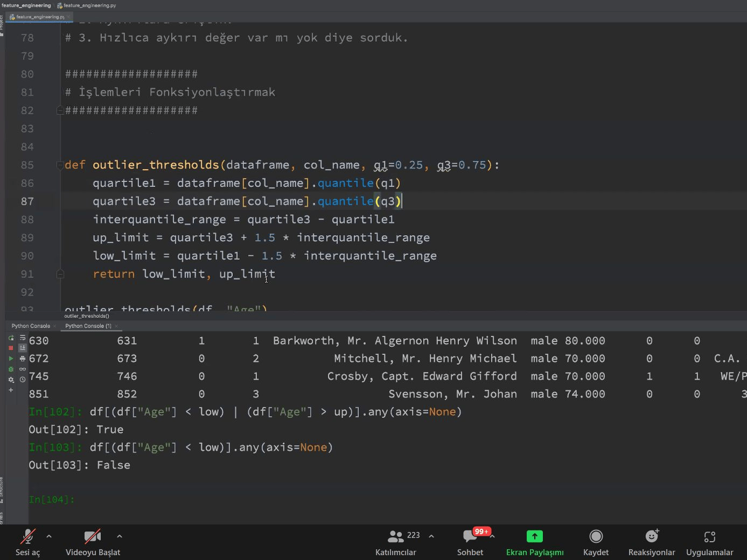Image resolution: width=747 pixels, height=560 pixels.
Task: Switch to first Python Console tab
Action: point(31,326)
